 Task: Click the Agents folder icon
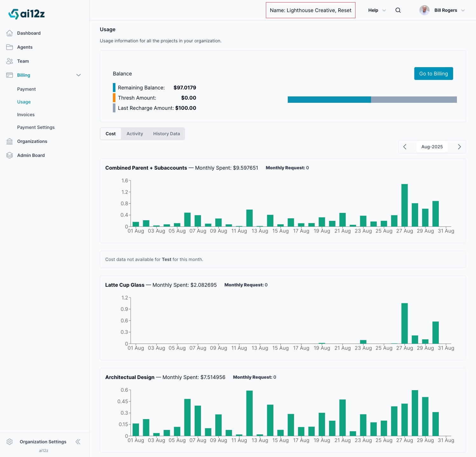click(x=10, y=47)
